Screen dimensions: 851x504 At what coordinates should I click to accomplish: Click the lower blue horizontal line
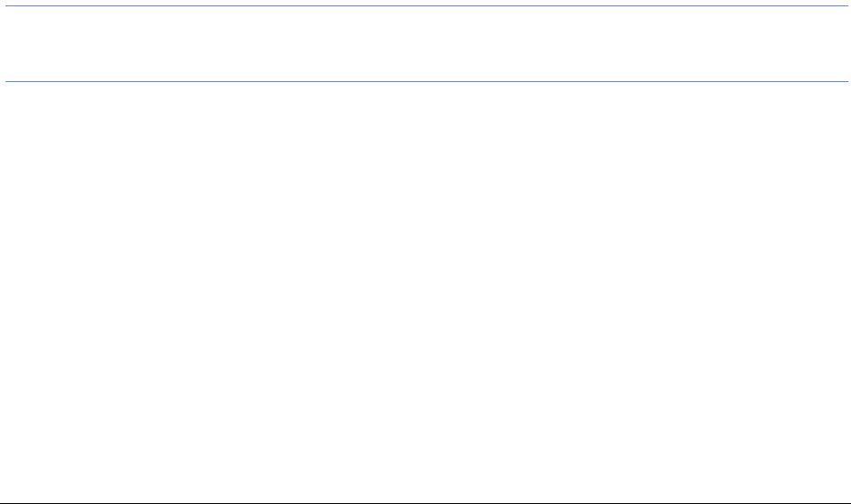click(x=425, y=82)
